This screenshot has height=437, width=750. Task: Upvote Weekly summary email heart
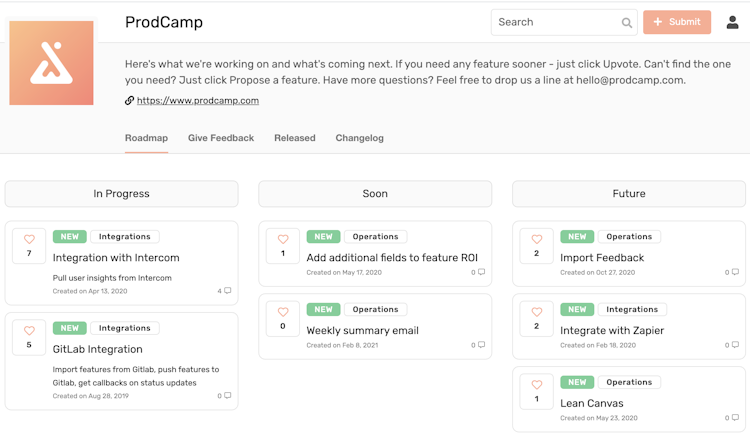pyautogui.click(x=283, y=312)
